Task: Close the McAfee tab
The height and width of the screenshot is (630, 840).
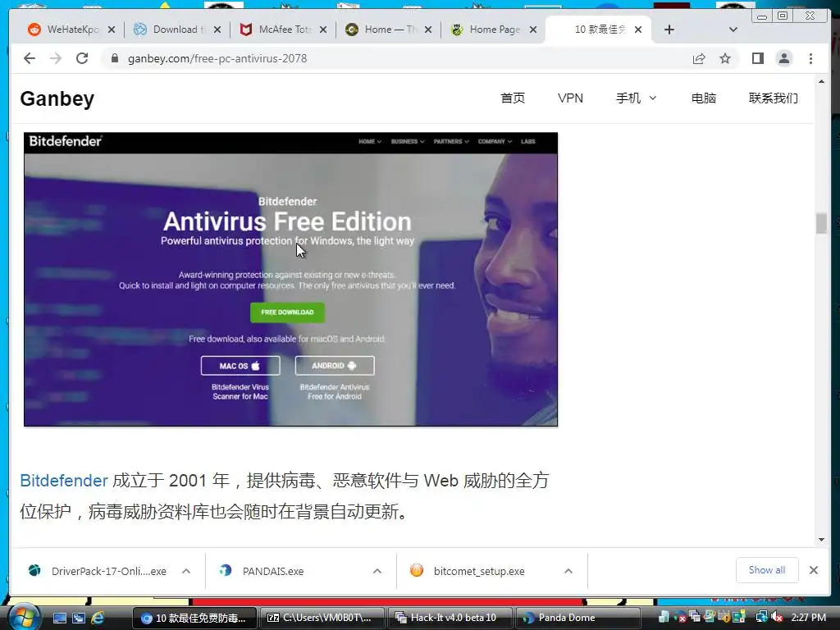Action: pyautogui.click(x=323, y=30)
